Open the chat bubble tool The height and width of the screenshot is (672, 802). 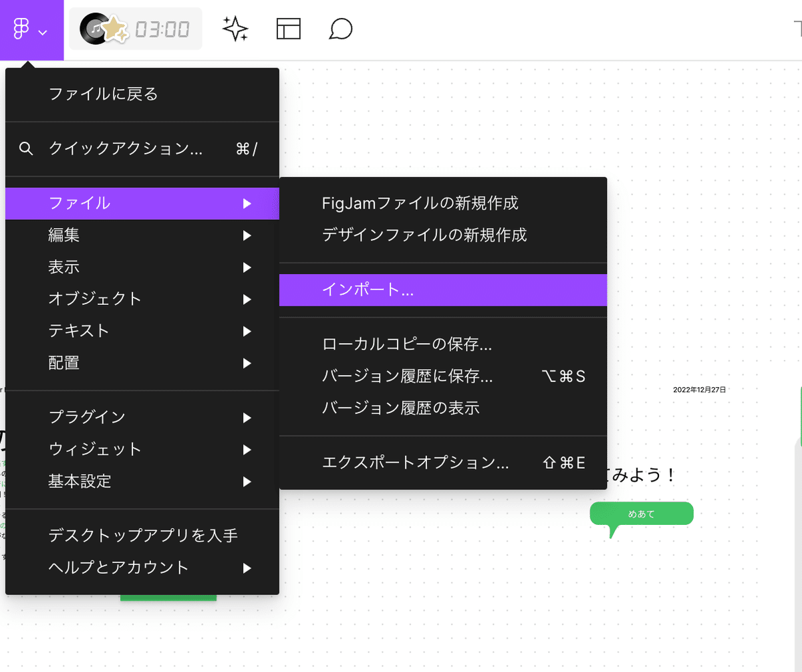340,29
